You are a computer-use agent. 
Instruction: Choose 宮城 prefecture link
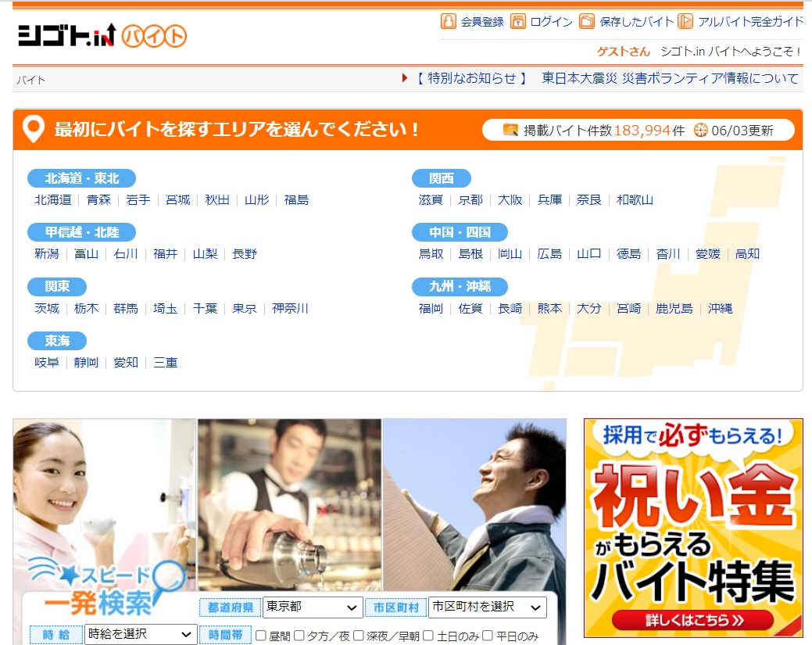pos(178,200)
